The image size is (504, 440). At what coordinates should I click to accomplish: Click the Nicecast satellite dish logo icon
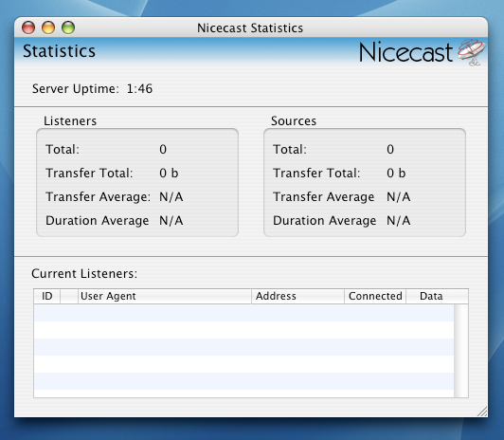[472, 52]
